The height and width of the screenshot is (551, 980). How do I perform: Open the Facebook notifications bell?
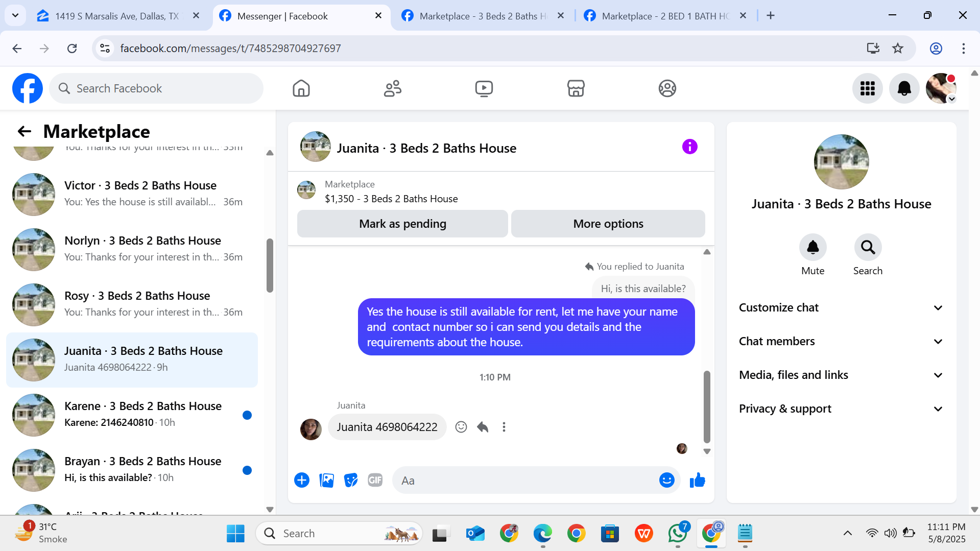point(904,88)
